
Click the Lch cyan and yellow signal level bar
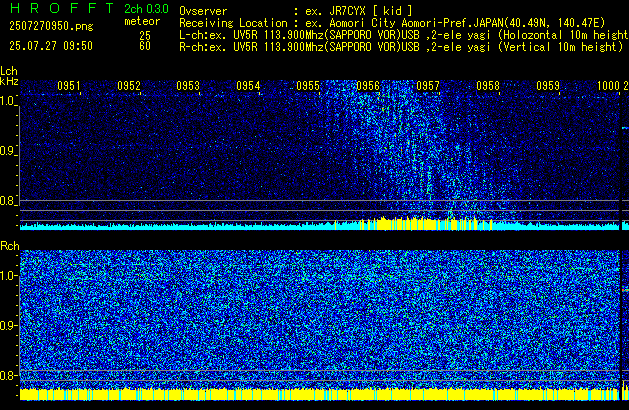click(x=320, y=224)
